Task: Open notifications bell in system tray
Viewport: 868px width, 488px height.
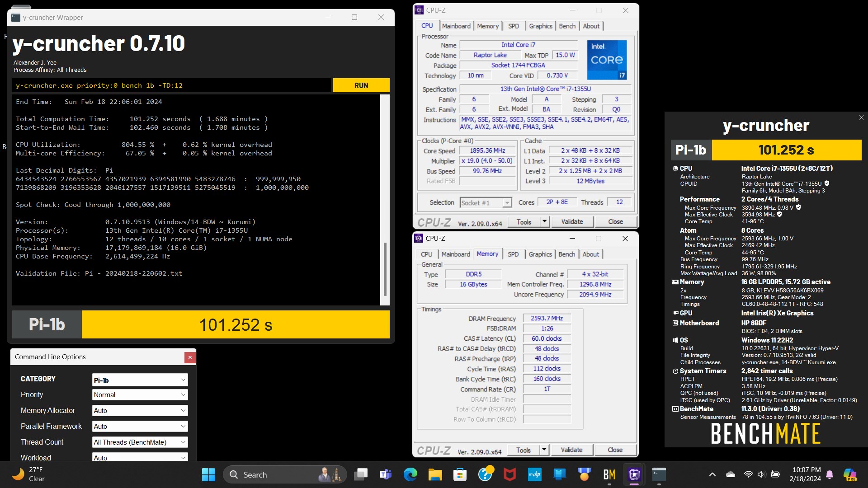Action: coord(830,474)
